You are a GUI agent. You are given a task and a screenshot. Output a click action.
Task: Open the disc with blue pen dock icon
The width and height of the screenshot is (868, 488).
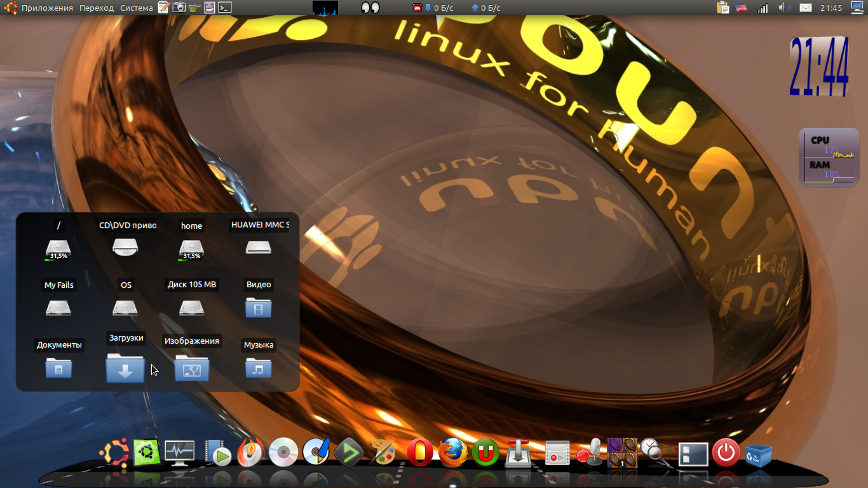tap(316, 453)
